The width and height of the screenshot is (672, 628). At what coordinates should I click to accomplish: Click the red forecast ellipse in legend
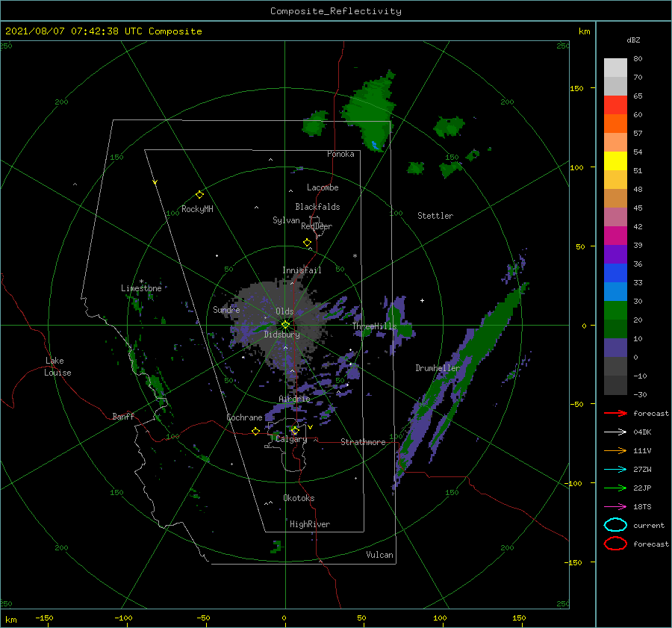coord(615,544)
